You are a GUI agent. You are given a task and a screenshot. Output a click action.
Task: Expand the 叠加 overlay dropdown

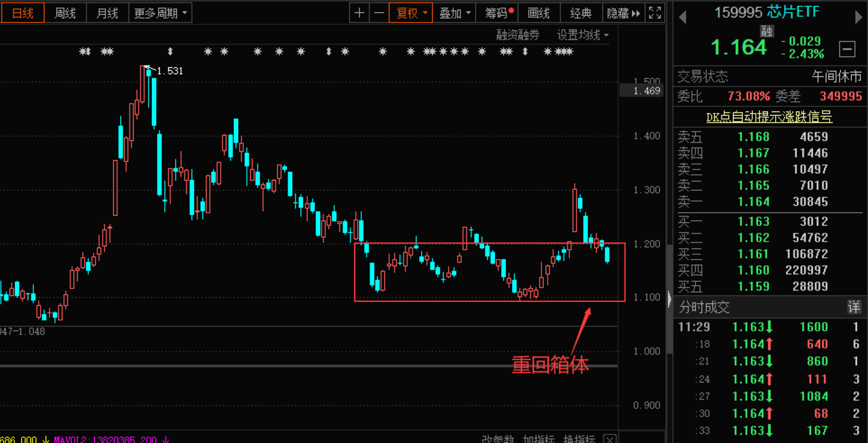tap(454, 13)
